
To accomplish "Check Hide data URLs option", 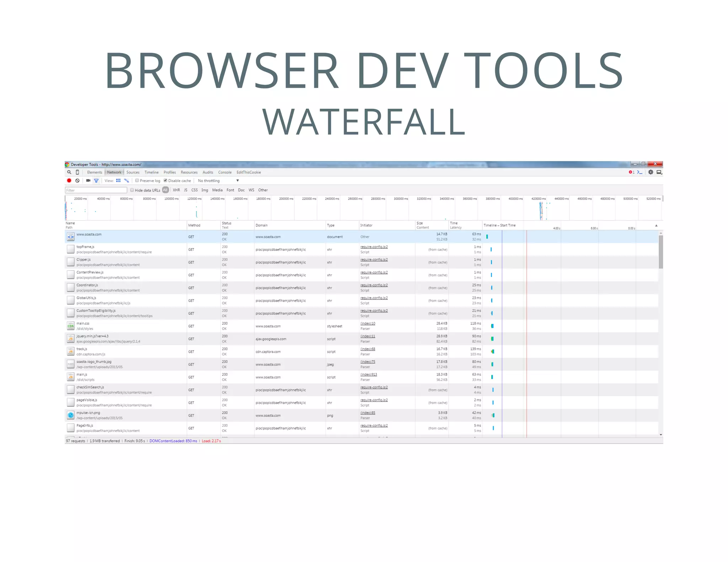I will click(x=132, y=190).
